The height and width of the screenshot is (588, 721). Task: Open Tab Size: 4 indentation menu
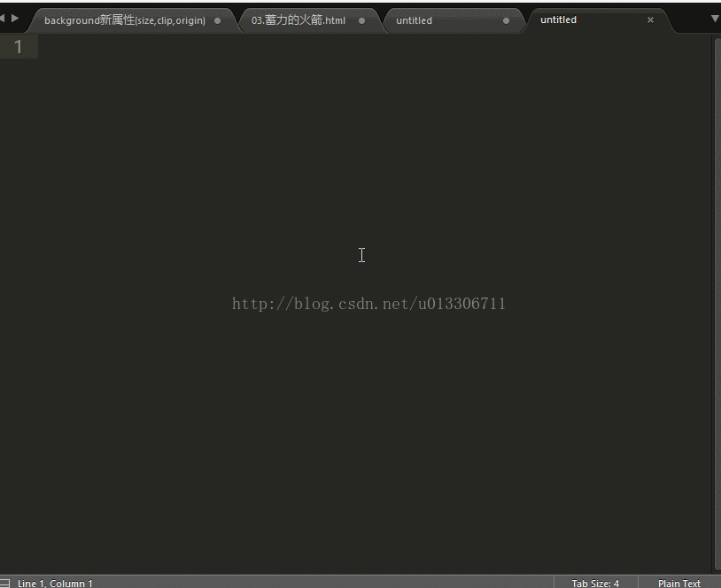pos(595,583)
